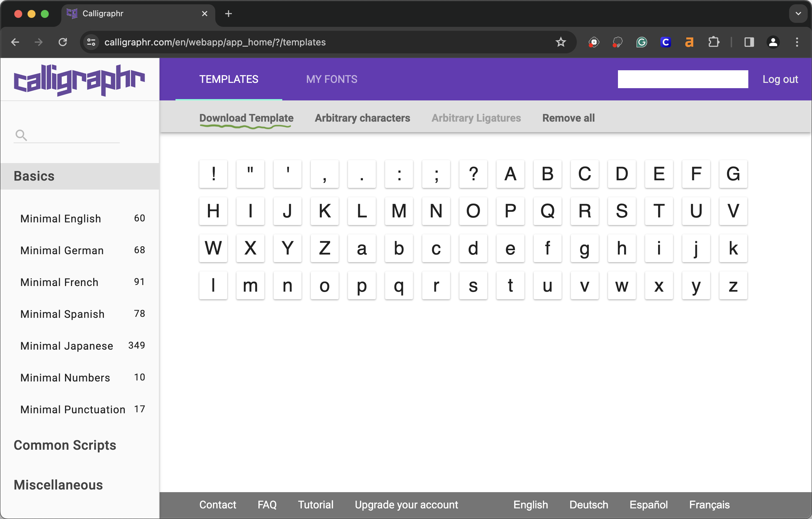812x519 pixels.
Task: Switch to MY FONTS section
Action: point(332,79)
